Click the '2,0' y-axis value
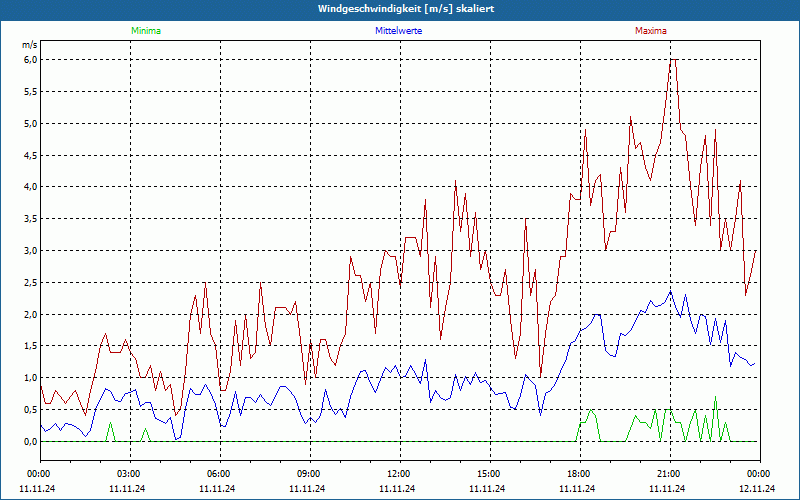The height and width of the screenshot is (500, 800). [31, 314]
